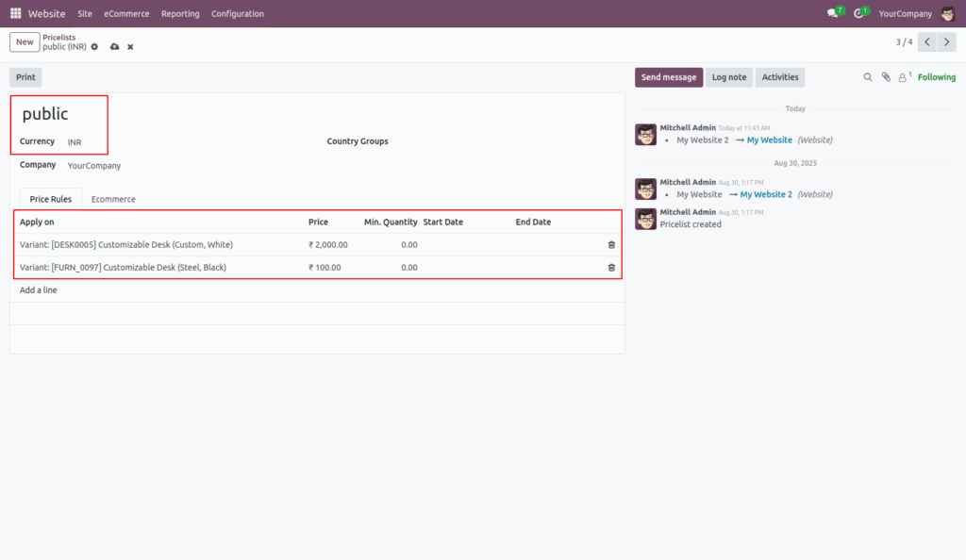
Task: Open the Reporting menu
Action: tap(179, 13)
